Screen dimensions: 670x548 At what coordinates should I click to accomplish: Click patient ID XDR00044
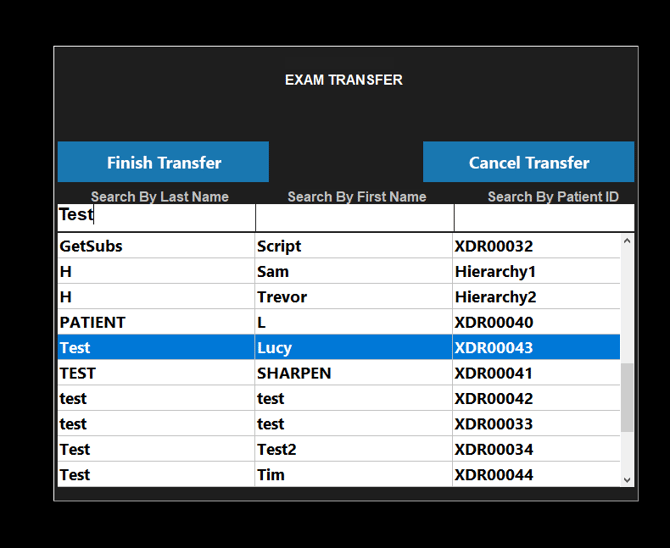pos(536,474)
